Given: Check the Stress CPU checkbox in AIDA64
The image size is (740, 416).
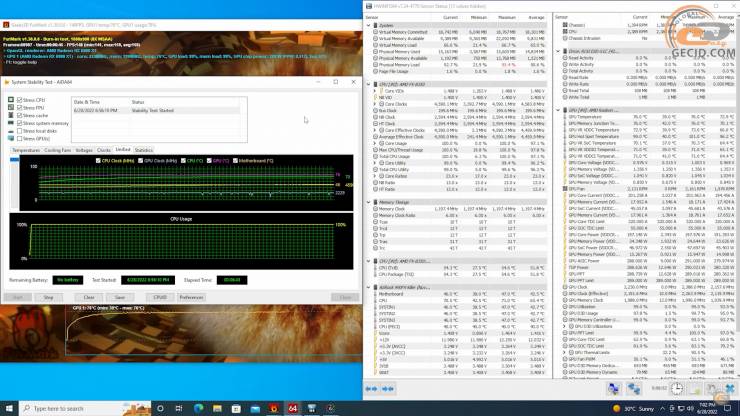Looking at the screenshot, I should [x=19, y=100].
